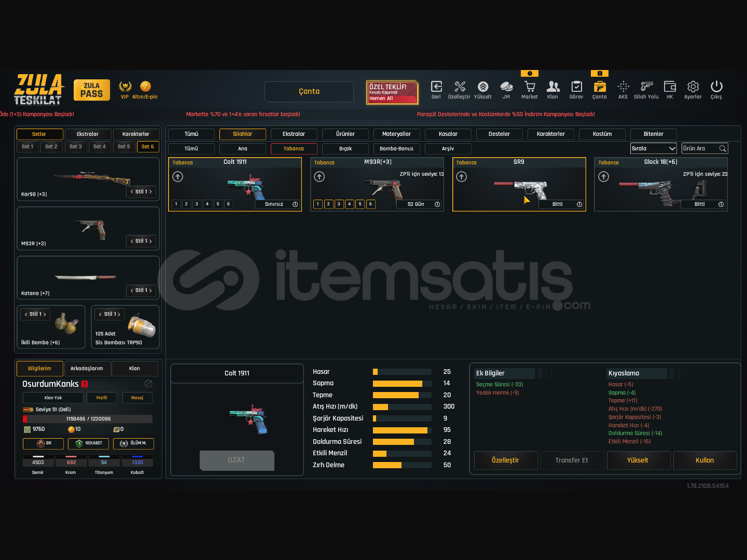Click previous style arrow for Sis Bombası TRP90
The image size is (747, 560).
pyautogui.click(x=100, y=314)
